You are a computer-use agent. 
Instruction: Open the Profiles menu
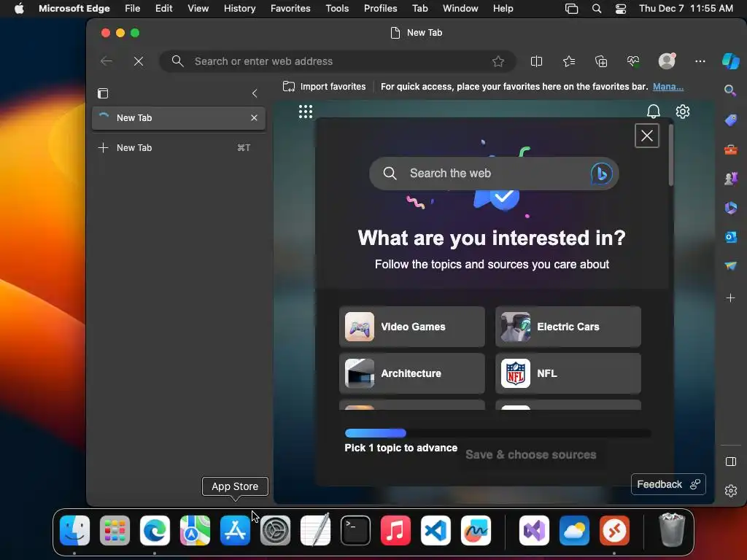click(381, 8)
